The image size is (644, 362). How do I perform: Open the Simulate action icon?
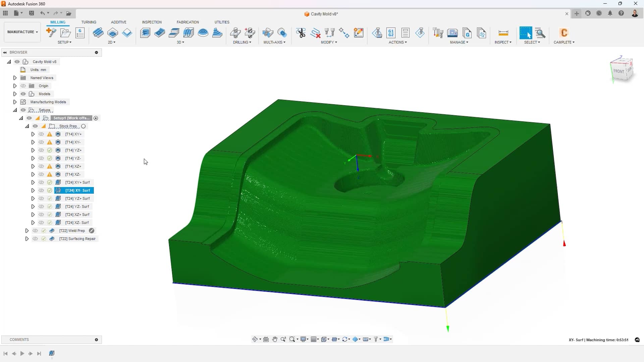377,33
